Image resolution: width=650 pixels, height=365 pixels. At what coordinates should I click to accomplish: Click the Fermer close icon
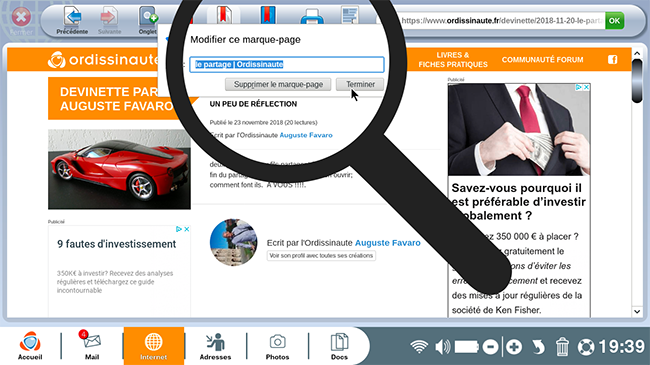click(21, 18)
